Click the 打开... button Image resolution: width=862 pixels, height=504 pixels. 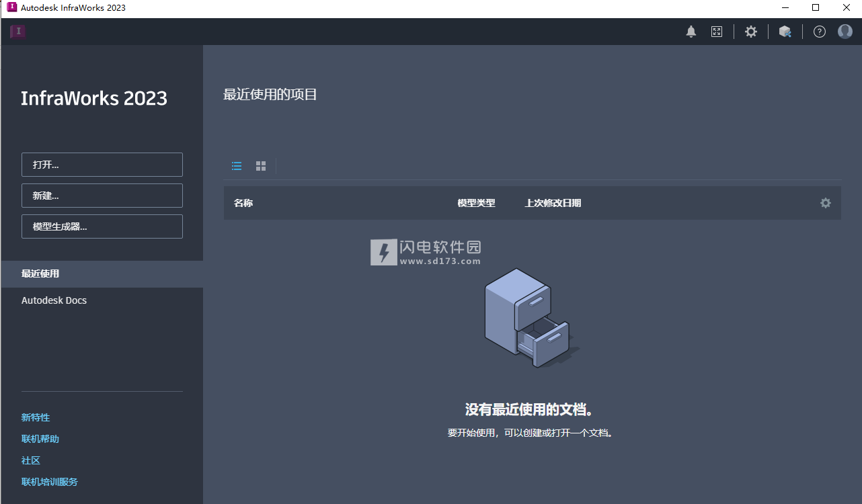102,165
